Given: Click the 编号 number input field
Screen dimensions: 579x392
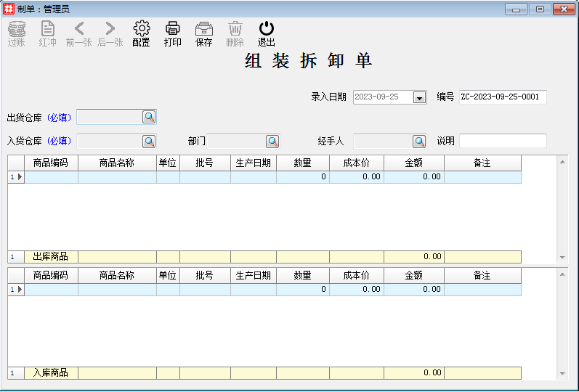Looking at the screenshot, I should pyautogui.click(x=503, y=97).
